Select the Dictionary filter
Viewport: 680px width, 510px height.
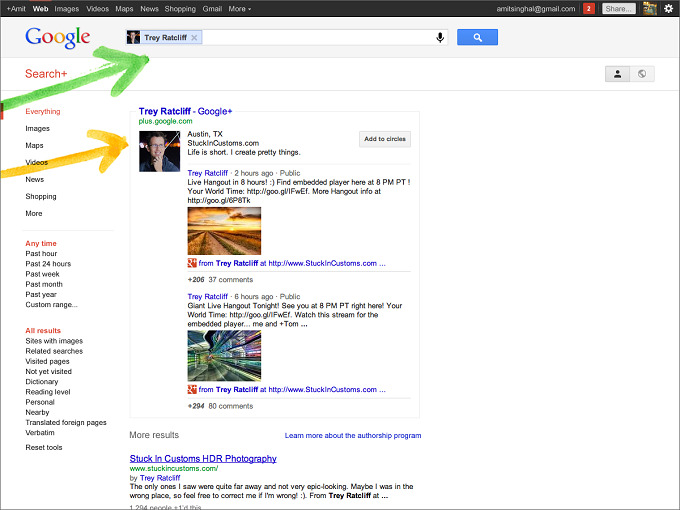(x=42, y=382)
